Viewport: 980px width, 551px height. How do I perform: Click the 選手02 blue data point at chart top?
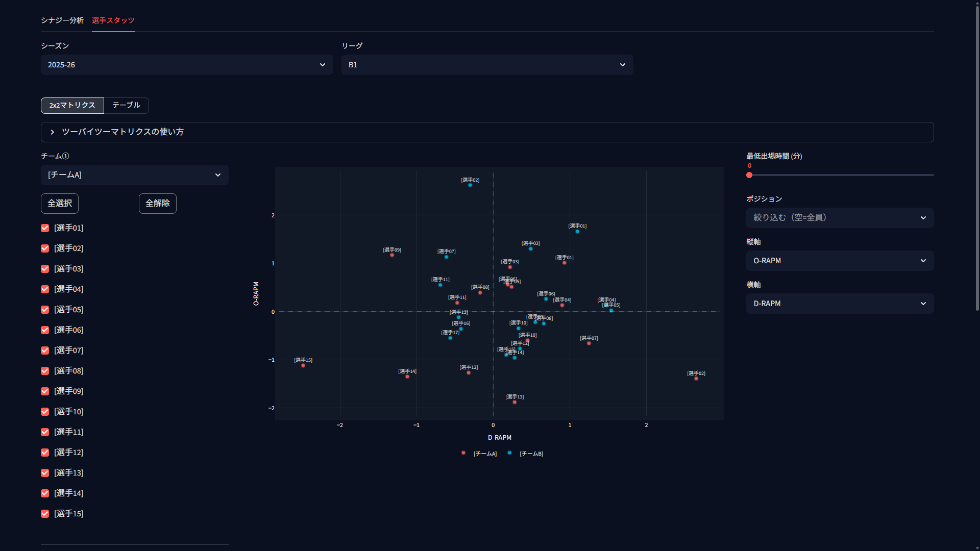pos(470,185)
